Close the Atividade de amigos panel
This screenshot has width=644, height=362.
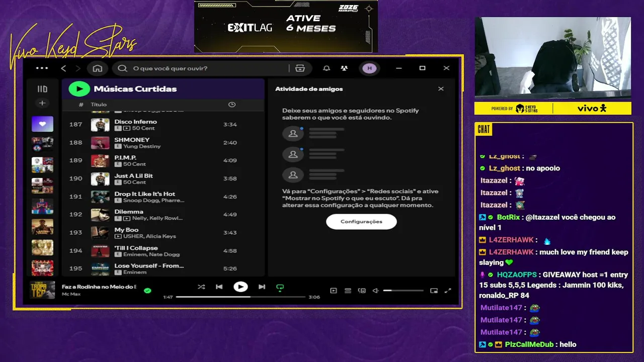pos(441,89)
